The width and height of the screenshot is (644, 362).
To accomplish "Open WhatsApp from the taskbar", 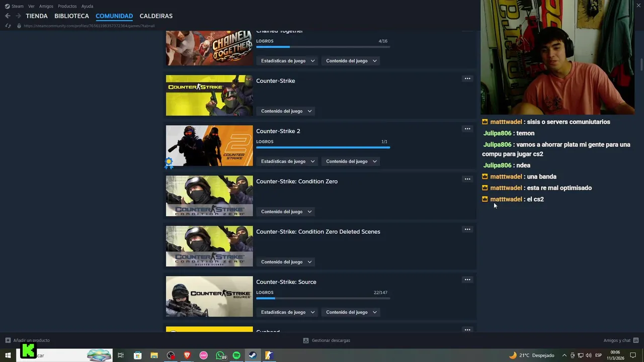I will pyautogui.click(x=220, y=355).
